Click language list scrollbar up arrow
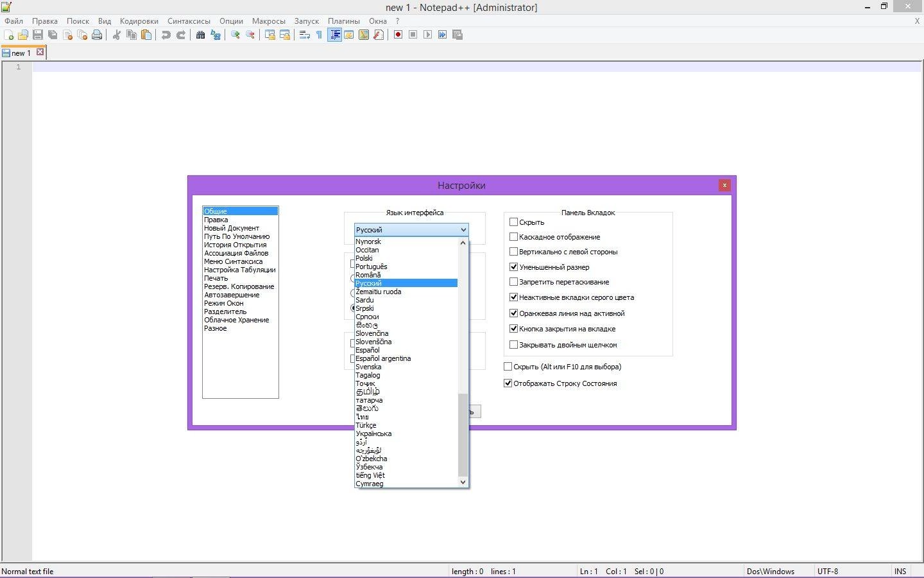This screenshot has width=924, height=578. click(463, 243)
